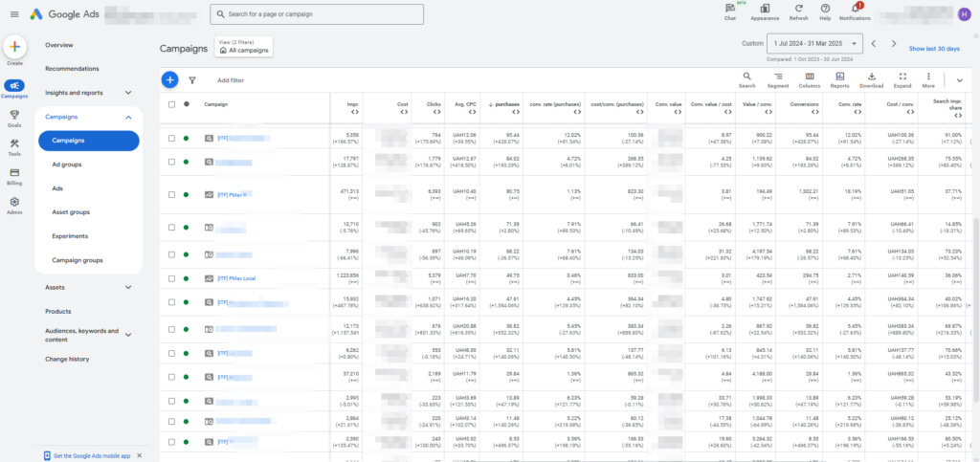The height and width of the screenshot is (462, 980).
Task: Click Show last 30 days link
Action: [x=934, y=48]
